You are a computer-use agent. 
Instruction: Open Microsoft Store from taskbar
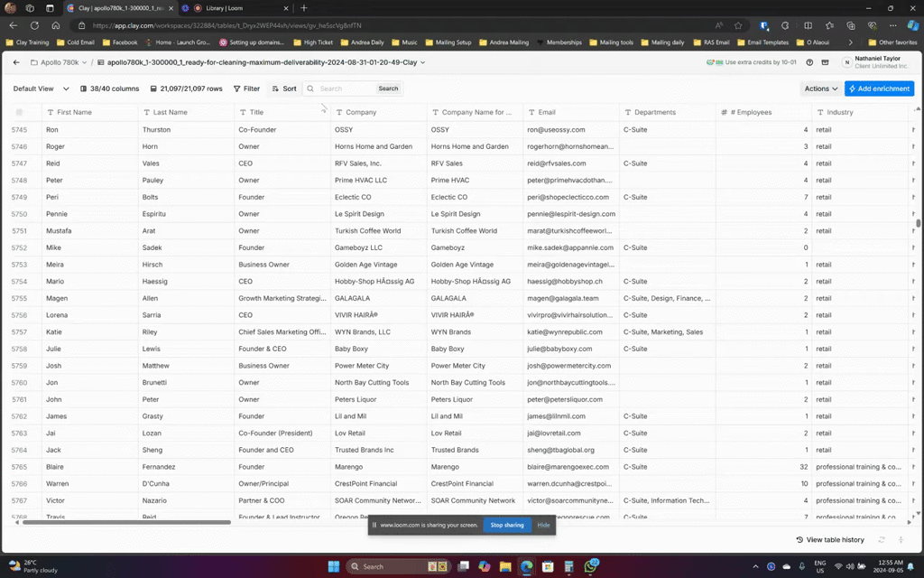pyautogui.click(x=548, y=566)
